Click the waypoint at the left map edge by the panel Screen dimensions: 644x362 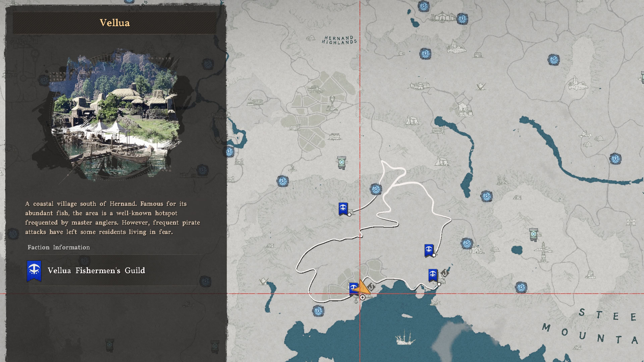click(x=229, y=152)
